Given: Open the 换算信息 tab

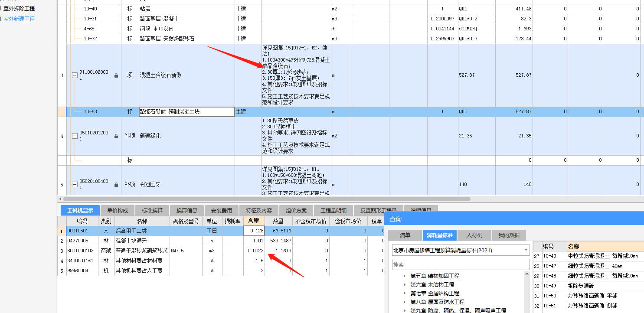Looking at the screenshot, I should point(187,211).
